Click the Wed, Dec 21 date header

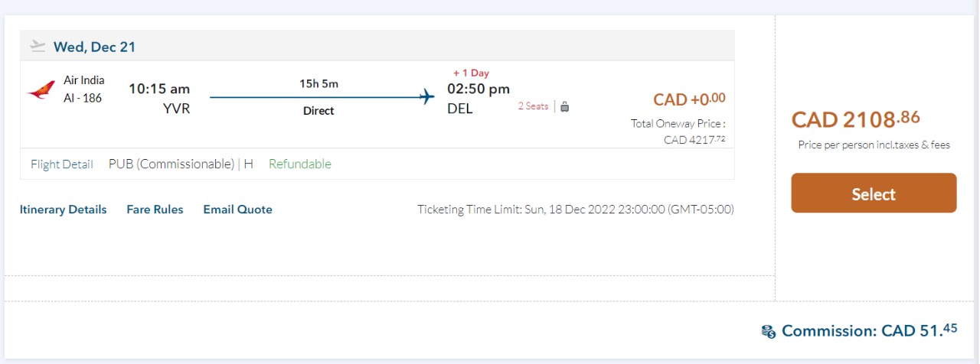(94, 47)
